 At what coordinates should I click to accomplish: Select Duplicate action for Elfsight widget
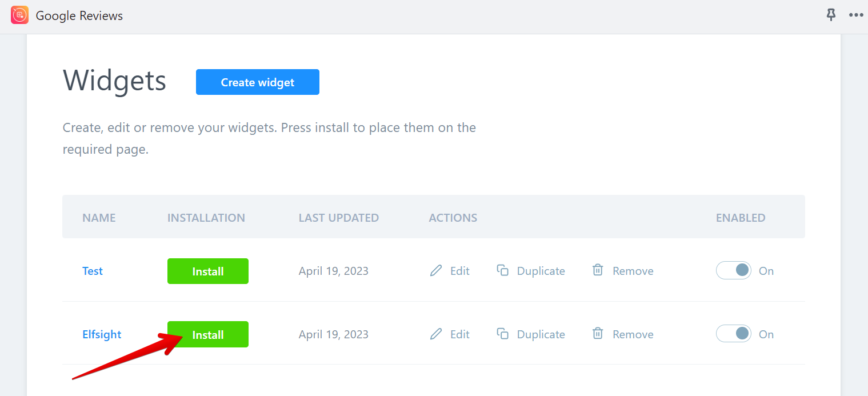[531, 334]
